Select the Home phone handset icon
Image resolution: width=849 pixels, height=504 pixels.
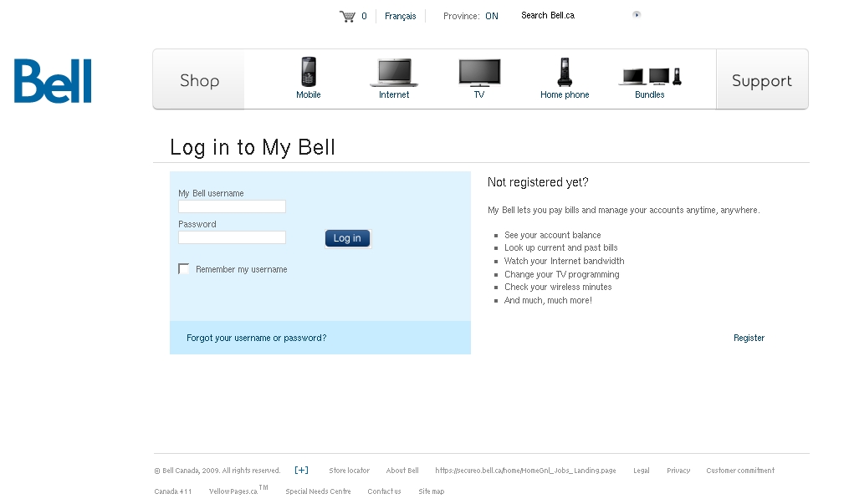[x=565, y=72]
